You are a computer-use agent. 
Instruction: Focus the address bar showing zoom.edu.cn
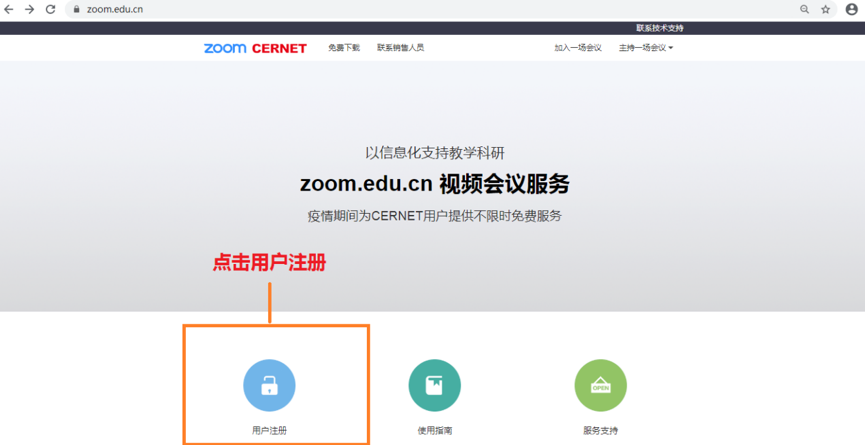(x=400, y=9)
